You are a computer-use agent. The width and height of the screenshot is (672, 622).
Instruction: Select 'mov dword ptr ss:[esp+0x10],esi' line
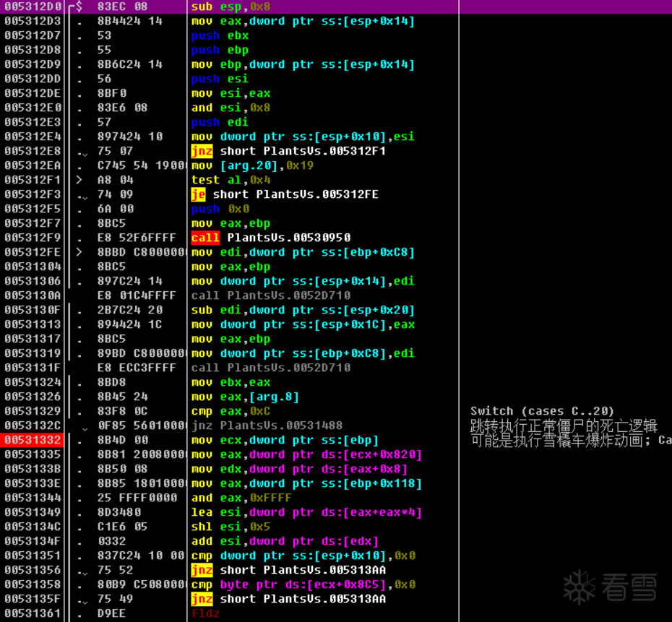(303, 137)
